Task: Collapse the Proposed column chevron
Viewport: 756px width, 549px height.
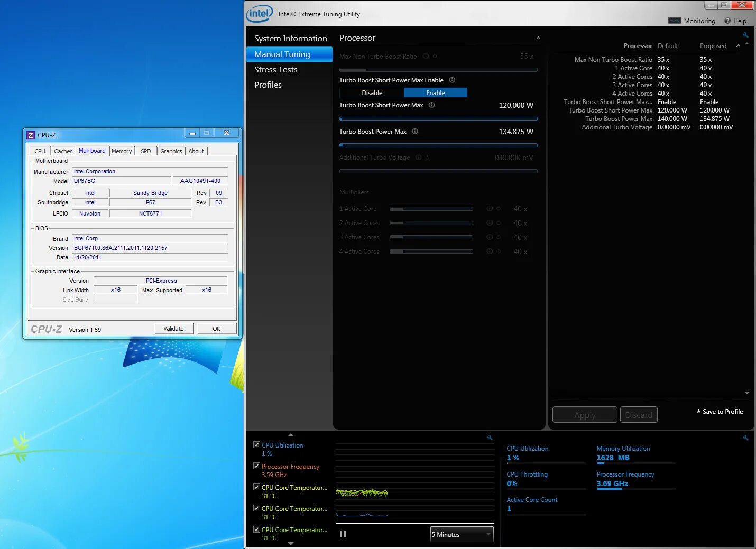Action: point(738,46)
